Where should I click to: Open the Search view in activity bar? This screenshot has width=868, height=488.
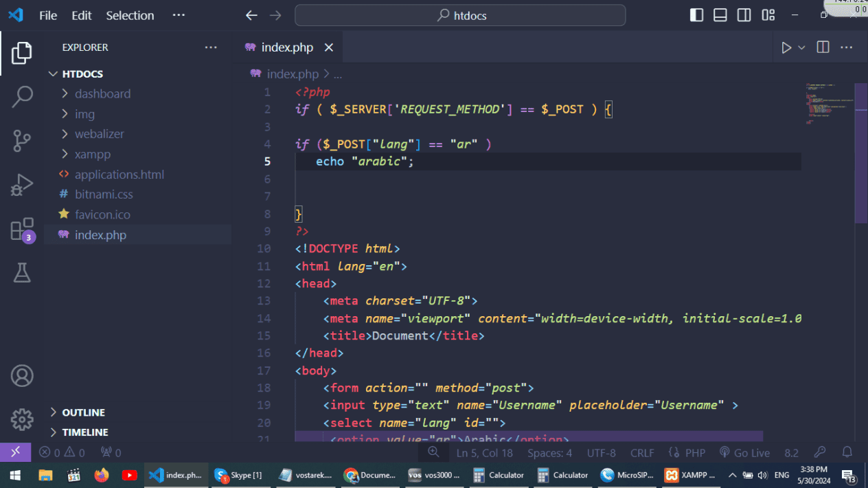click(x=22, y=97)
